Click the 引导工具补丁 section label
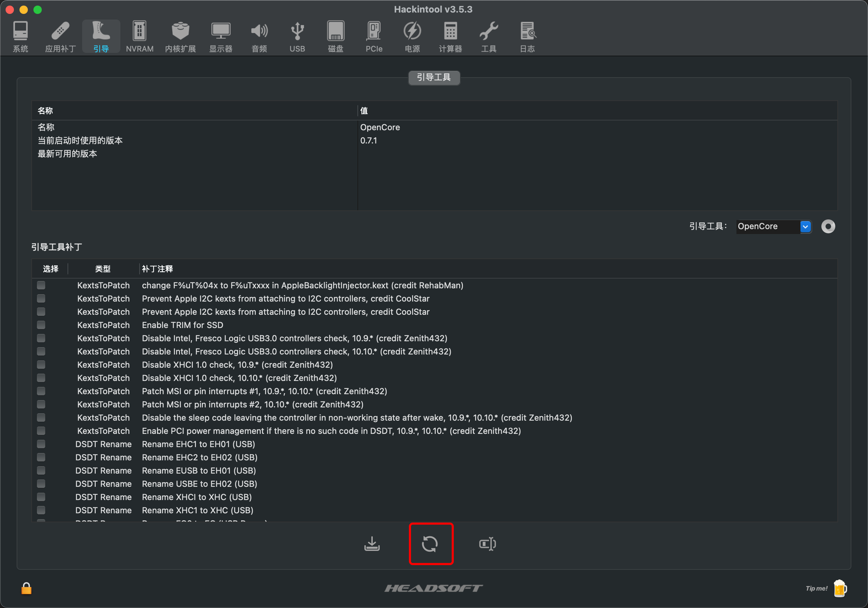The height and width of the screenshot is (608, 868). click(57, 247)
